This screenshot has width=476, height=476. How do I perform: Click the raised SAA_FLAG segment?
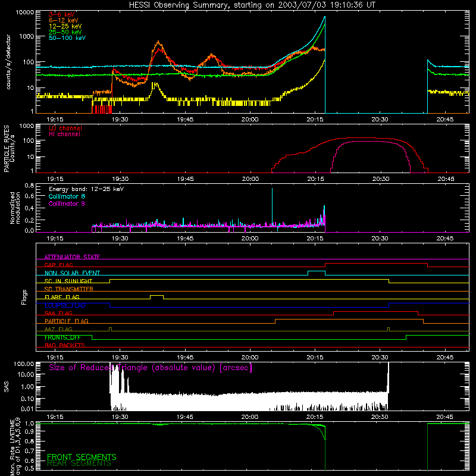(376, 311)
